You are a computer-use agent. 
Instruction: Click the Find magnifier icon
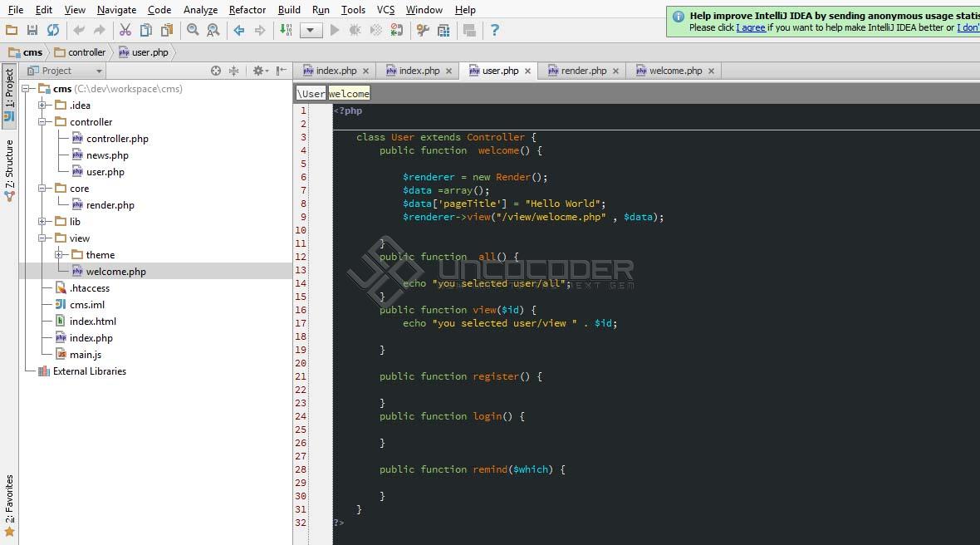(193, 30)
